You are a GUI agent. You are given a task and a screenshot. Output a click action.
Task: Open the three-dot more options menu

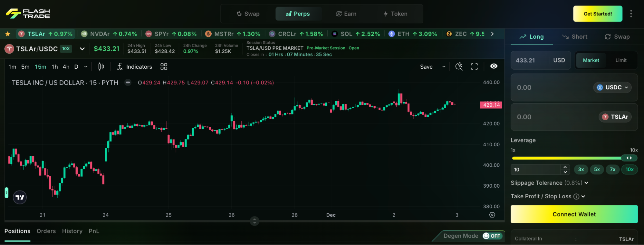click(x=631, y=14)
